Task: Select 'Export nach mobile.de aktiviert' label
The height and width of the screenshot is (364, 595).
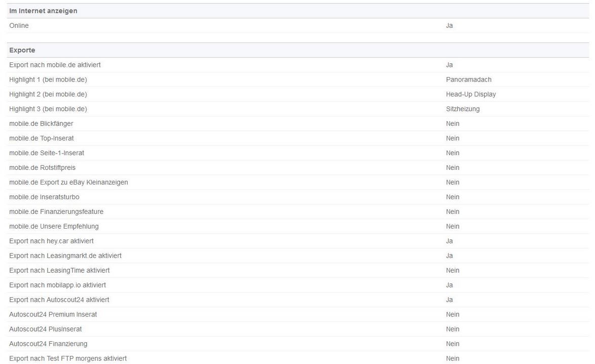Action: pos(55,65)
